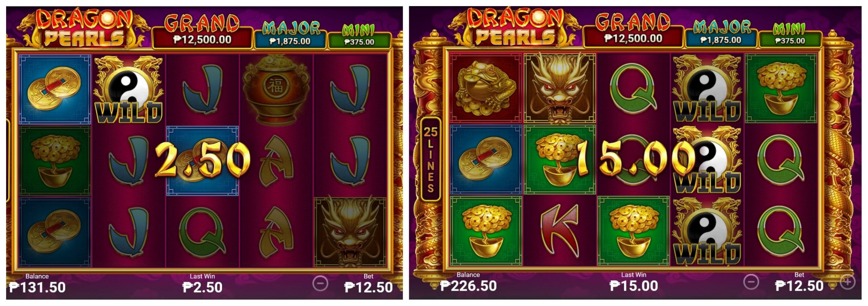The width and height of the screenshot is (868, 306).
Task: Click the green Q symbol in left game's bottom row
Action: [202, 232]
